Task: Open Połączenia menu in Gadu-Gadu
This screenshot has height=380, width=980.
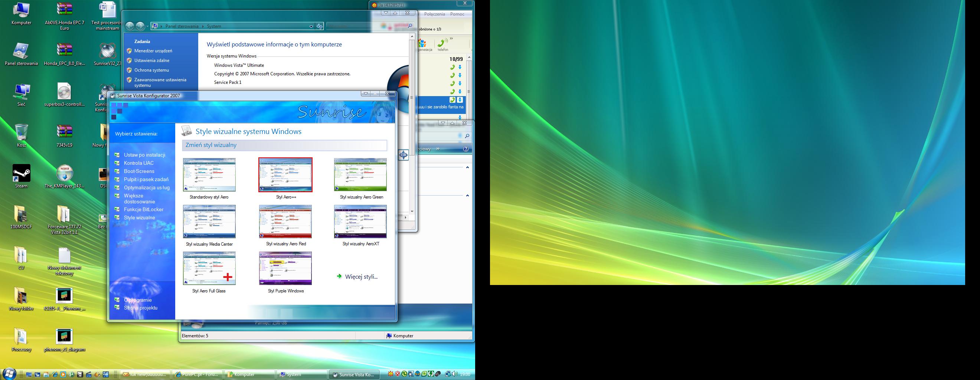Action: pyautogui.click(x=434, y=14)
